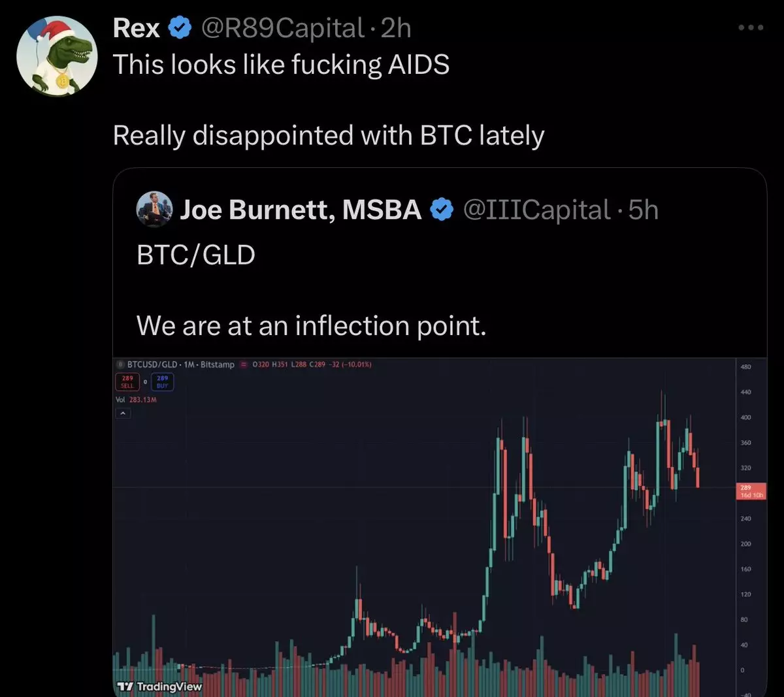Click the Joe Burnett, MSBA display name
Screen dimensions: 784x697
pos(301,210)
